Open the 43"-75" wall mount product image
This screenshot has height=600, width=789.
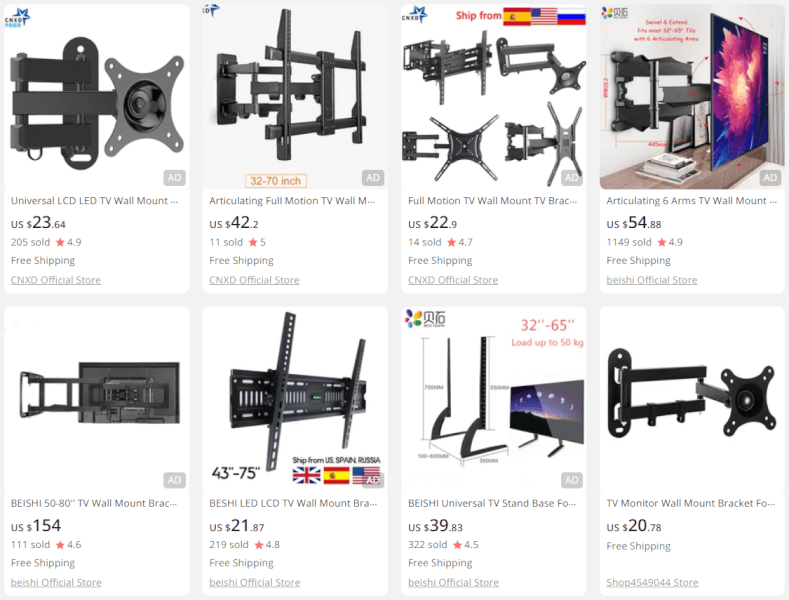(295, 399)
